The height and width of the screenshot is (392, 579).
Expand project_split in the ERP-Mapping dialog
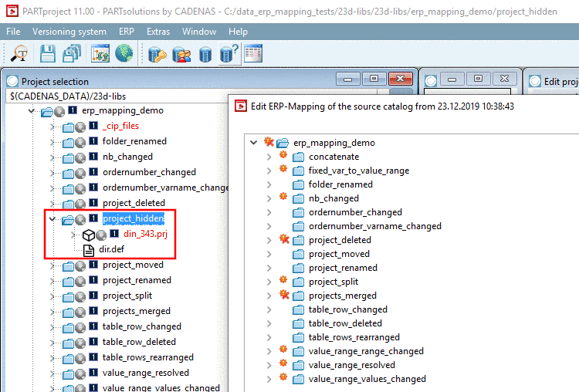(x=269, y=282)
